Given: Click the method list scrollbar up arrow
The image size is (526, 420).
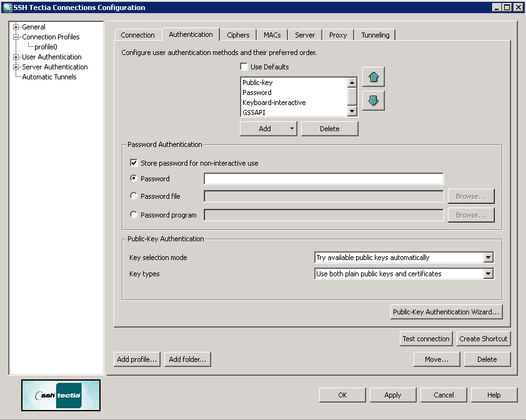Looking at the screenshot, I should pyautogui.click(x=352, y=82).
